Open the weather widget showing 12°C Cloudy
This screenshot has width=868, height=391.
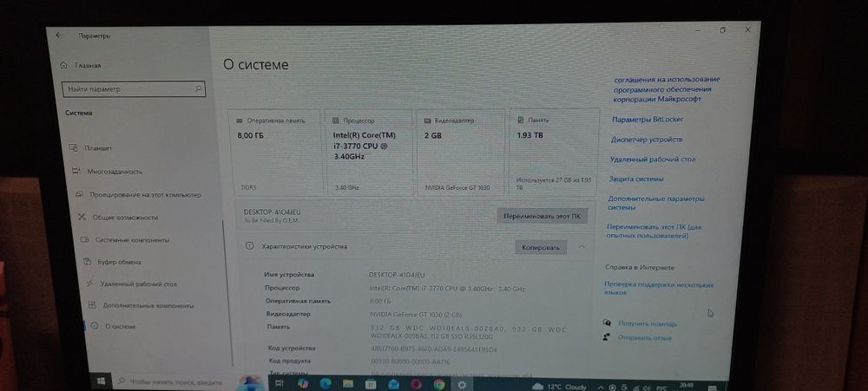coord(558,387)
